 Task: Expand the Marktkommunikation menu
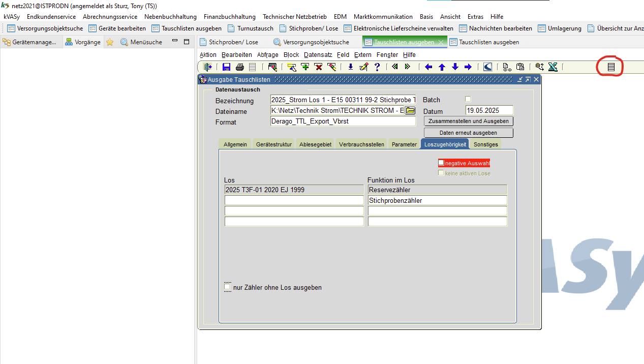(383, 16)
